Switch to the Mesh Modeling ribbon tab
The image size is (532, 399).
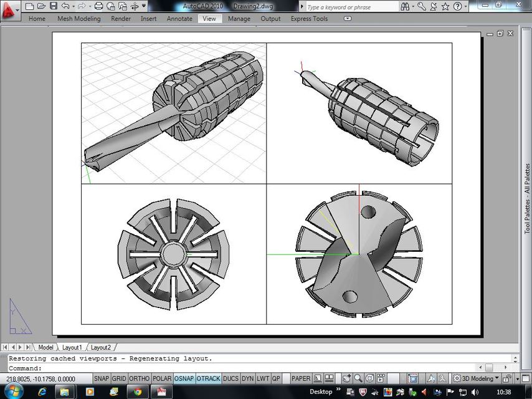(x=78, y=19)
